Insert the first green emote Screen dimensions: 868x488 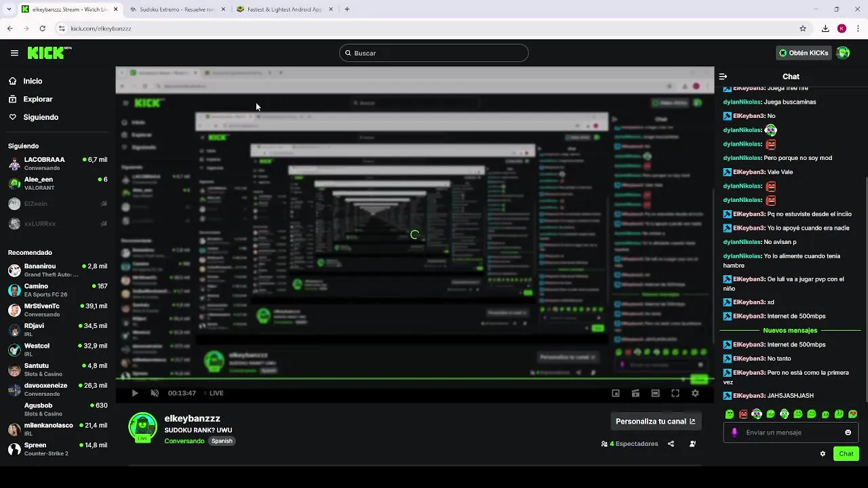[730, 414]
